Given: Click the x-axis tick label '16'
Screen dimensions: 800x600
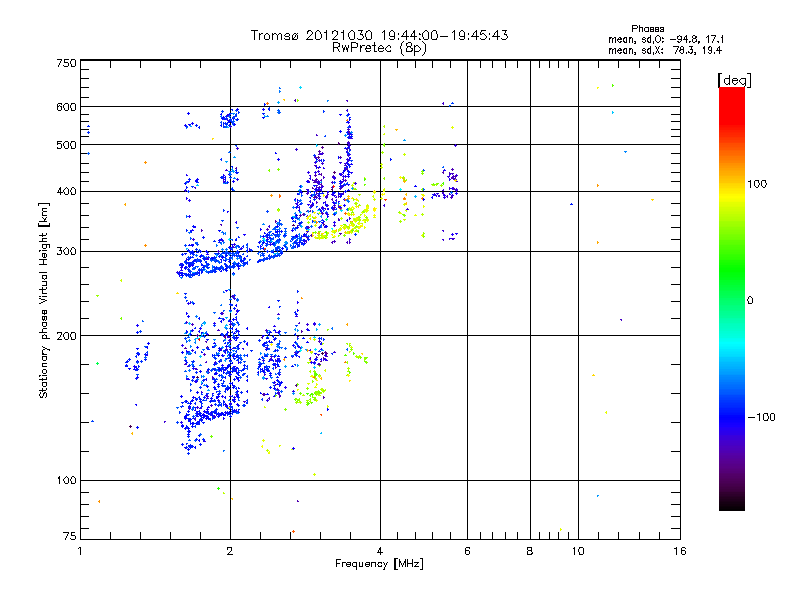Looking at the screenshot, I should (x=680, y=551).
